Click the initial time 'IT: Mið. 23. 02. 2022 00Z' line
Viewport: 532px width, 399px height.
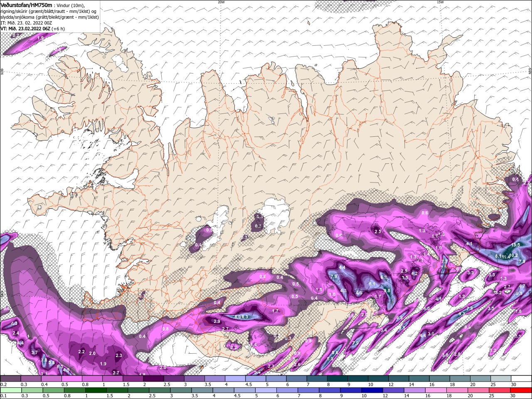point(26,23)
